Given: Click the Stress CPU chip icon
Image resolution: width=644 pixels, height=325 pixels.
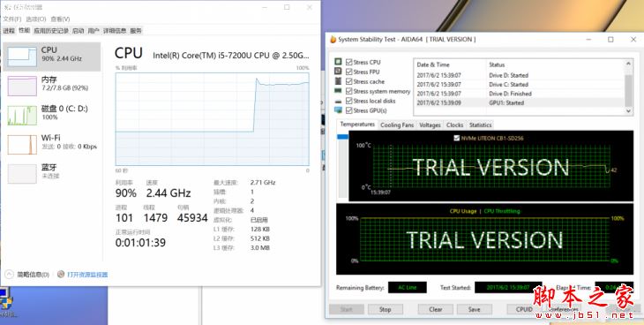Looking at the screenshot, I should click(x=338, y=62).
